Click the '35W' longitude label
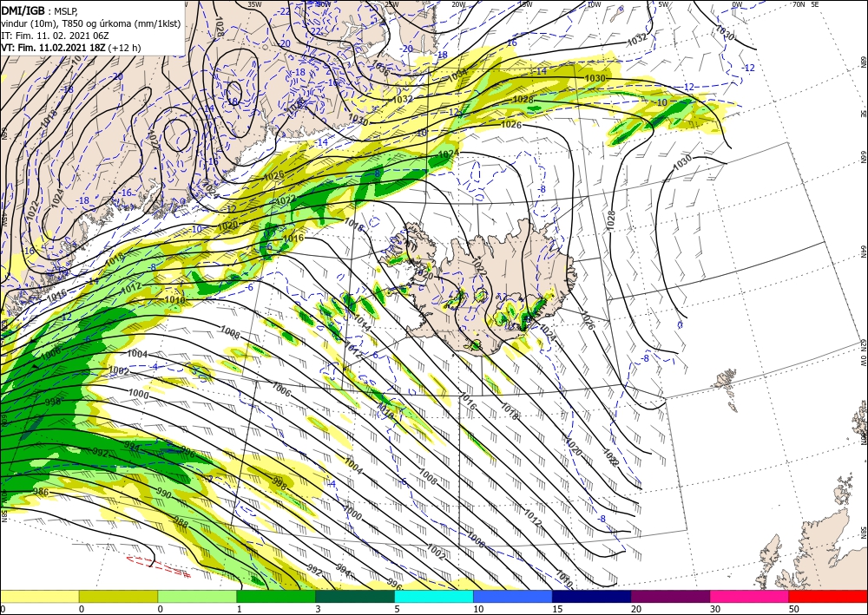Screen dimensions: 868x615 tap(255, 4)
